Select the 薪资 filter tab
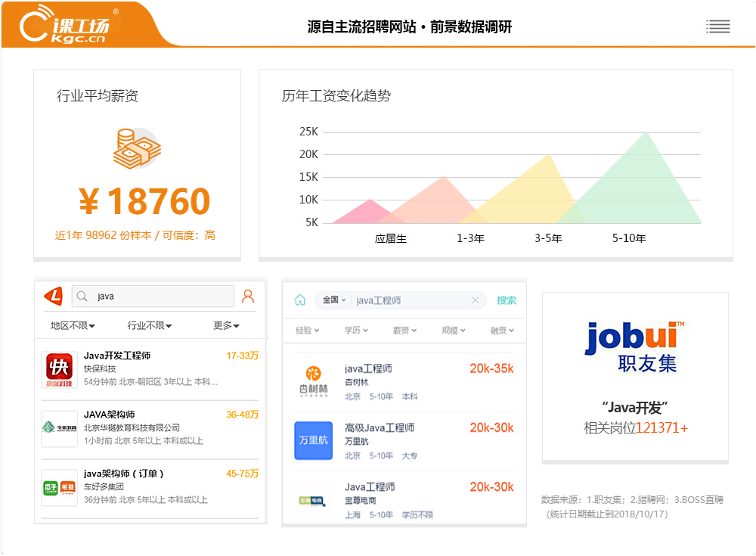The width and height of the screenshot is (756, 556). point(405,331)
